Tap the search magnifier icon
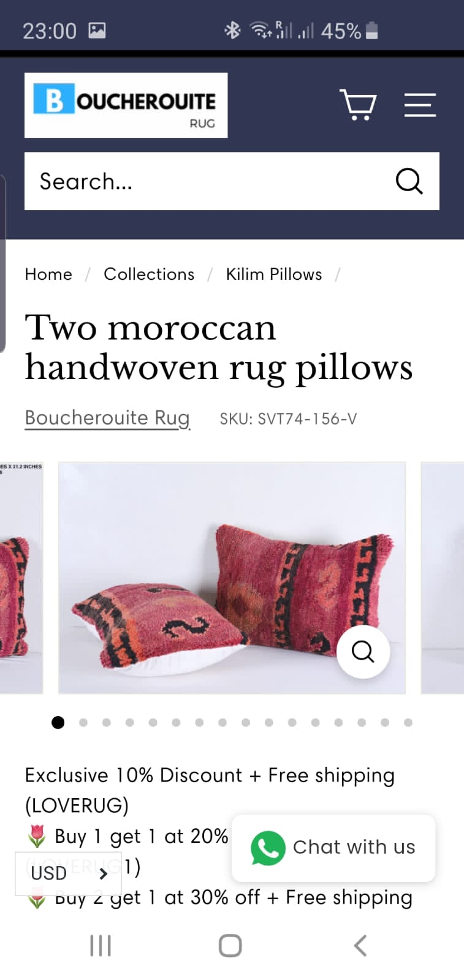This screenshot has width=464, height=980. (409, 181)
